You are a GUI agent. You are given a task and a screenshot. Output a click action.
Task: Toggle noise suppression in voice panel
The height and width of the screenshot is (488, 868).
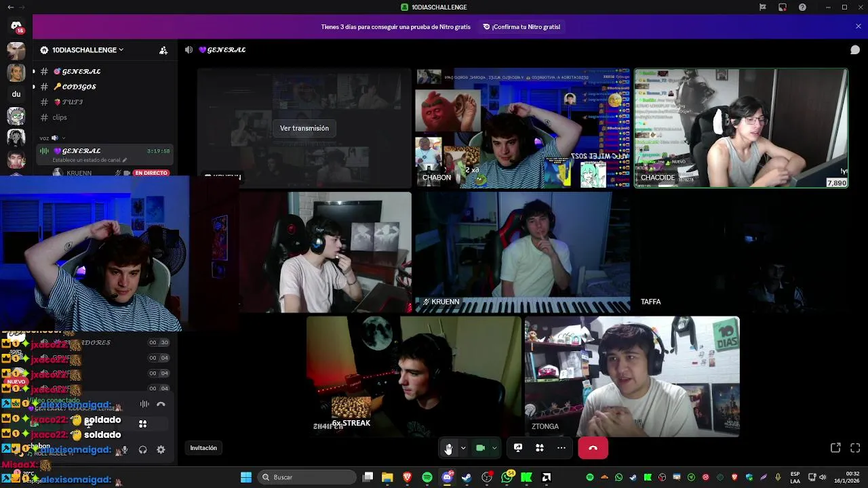pos(144,405)
